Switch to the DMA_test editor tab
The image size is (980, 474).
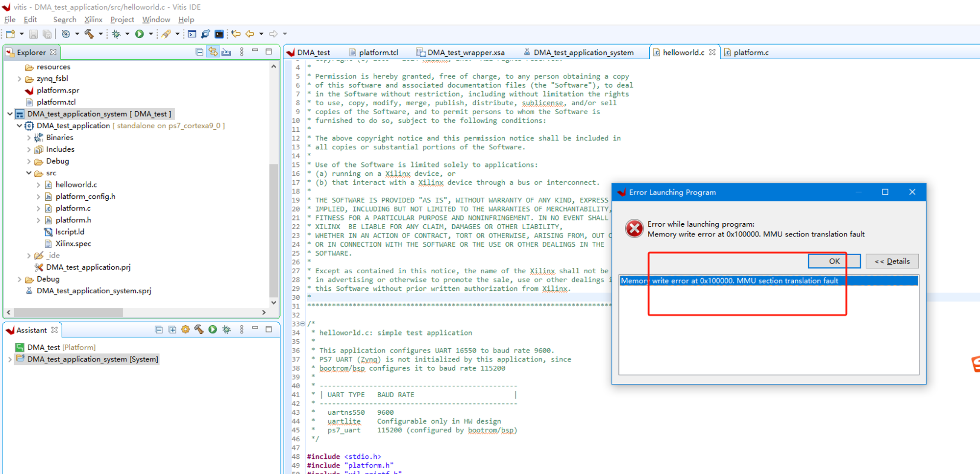(x=309, y=52)
